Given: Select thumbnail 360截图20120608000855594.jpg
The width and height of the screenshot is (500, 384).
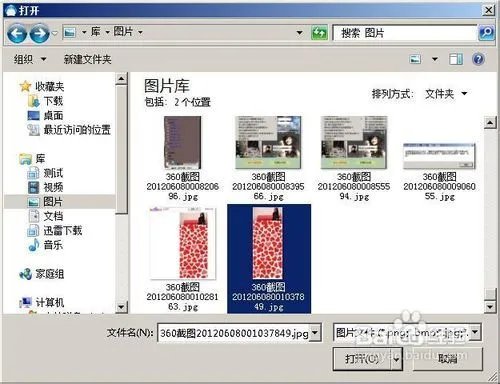Looking at the screenshot, I should 354,158.
